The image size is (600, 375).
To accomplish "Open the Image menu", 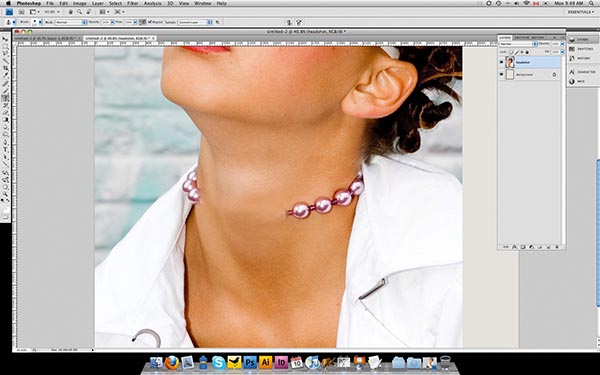I will [80, 3].
